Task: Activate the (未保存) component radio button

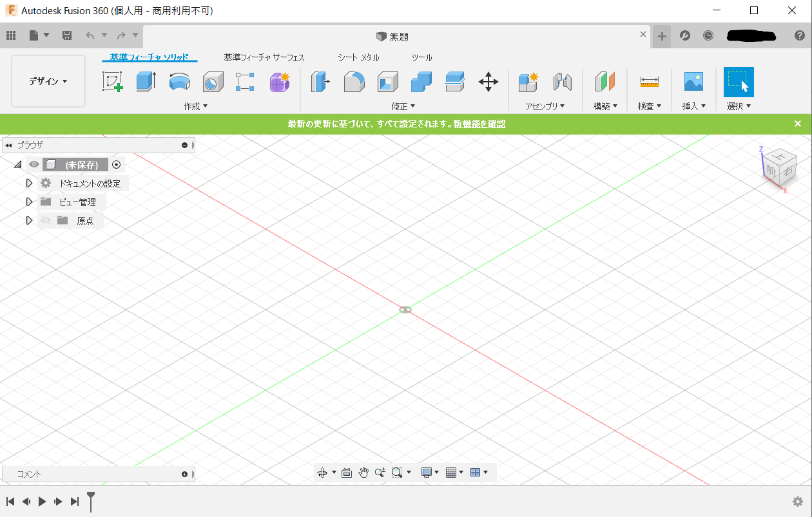Action: coord(117,165)
